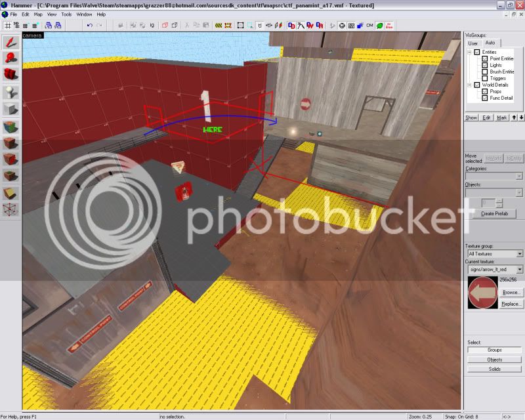Click the load window state icon
Screen dimensions: 525x420
click(x=49, y=26)
